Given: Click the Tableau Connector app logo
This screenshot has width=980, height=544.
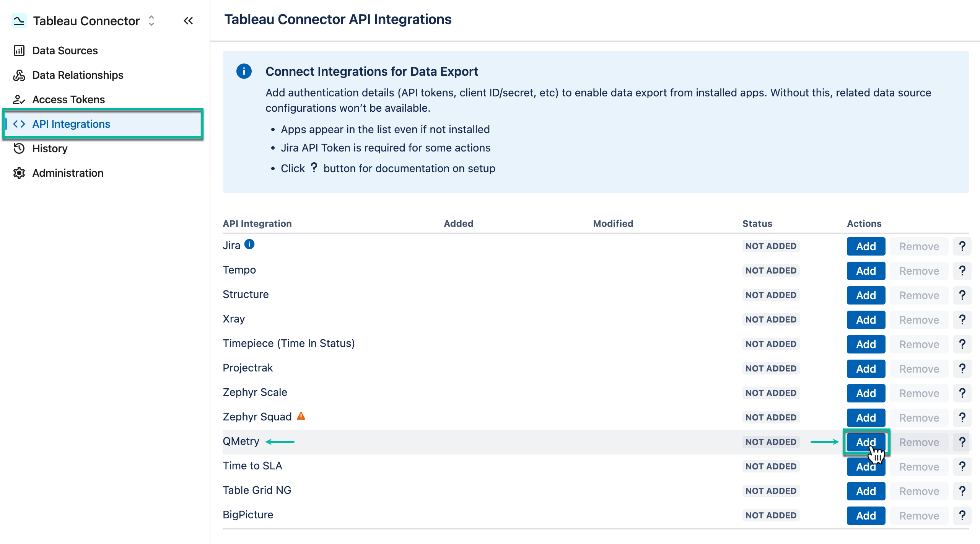Looking at the screenshot, I should (18, 21).
